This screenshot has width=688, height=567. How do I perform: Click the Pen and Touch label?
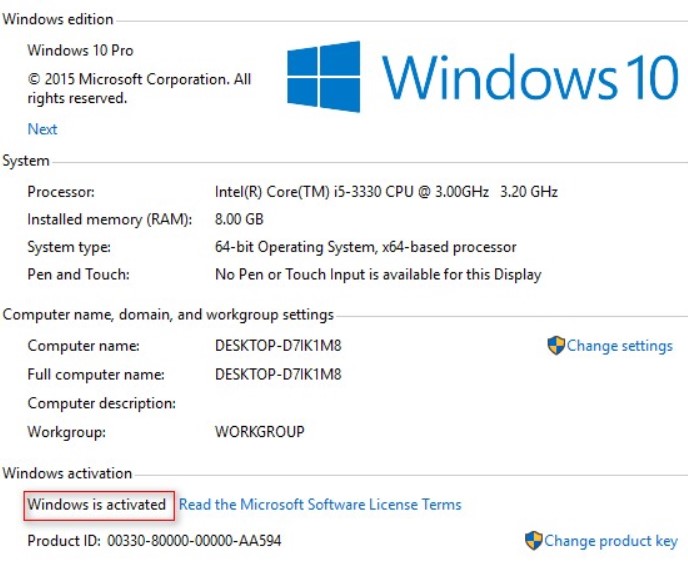[x=79, y=274]
